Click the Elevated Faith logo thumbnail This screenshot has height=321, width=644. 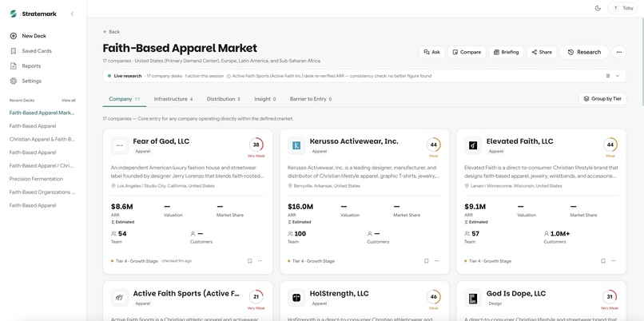pos(473,145)
